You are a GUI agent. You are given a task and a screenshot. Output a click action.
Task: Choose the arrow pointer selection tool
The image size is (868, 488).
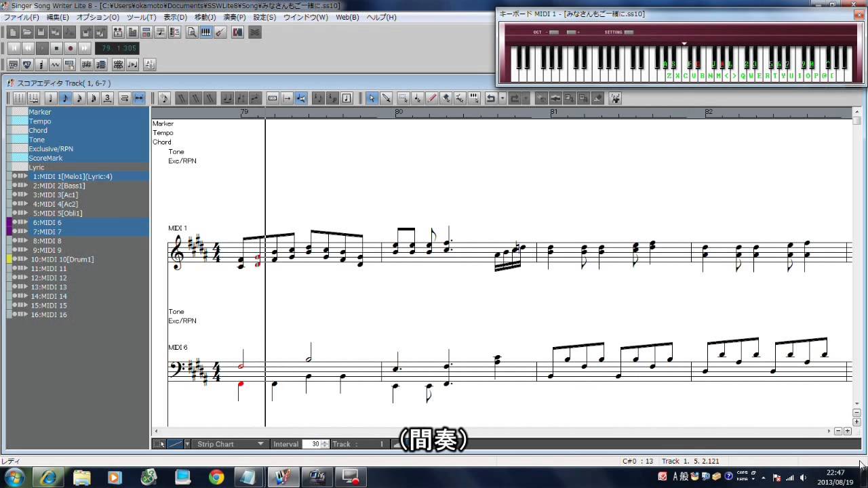click(372, 98)
